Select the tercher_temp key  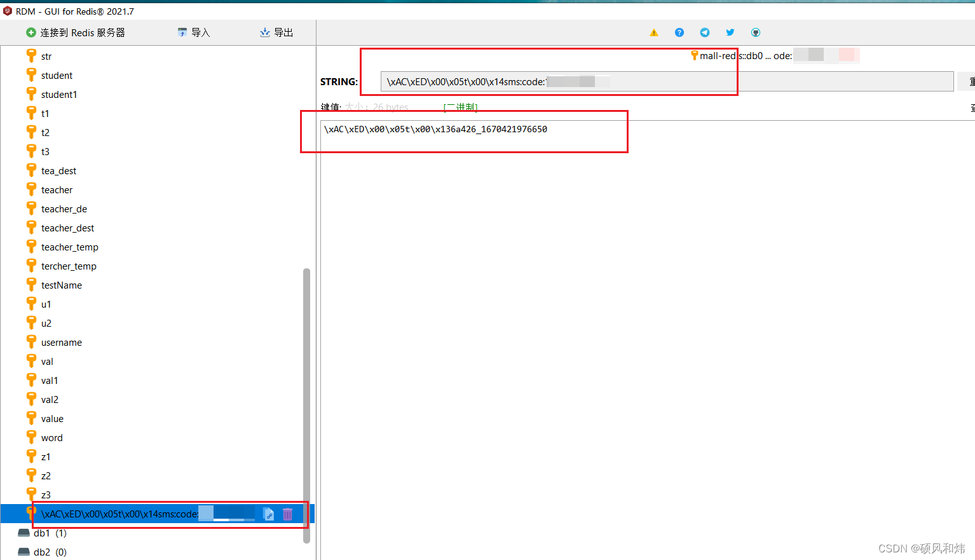click(x=69, y=266)
